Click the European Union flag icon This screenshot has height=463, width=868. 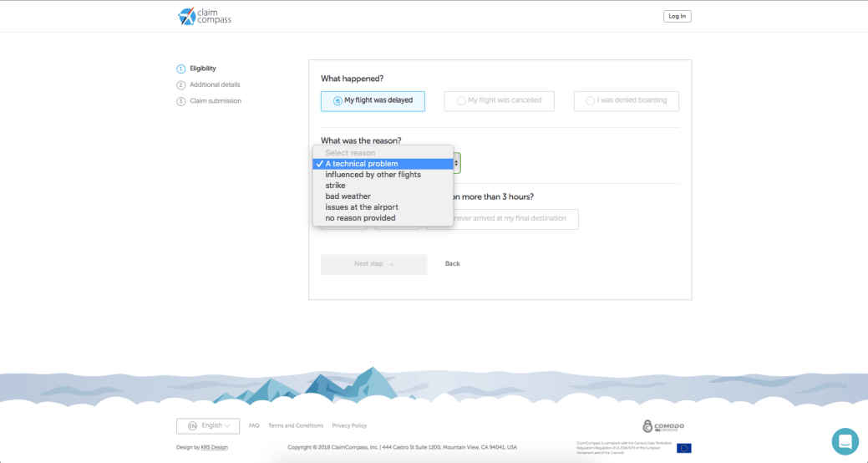(683, 448)
